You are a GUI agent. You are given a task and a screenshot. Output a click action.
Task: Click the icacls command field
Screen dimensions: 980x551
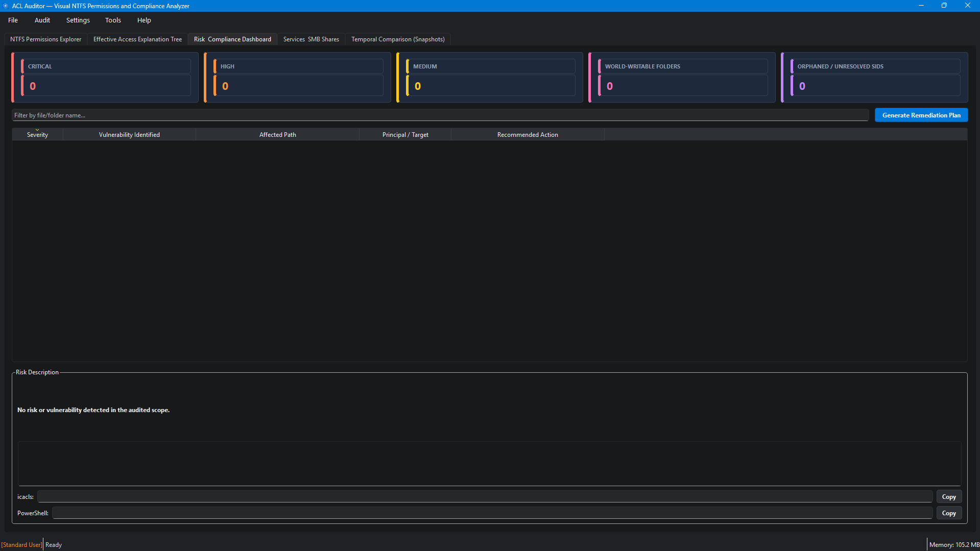(x=485, y=497)
